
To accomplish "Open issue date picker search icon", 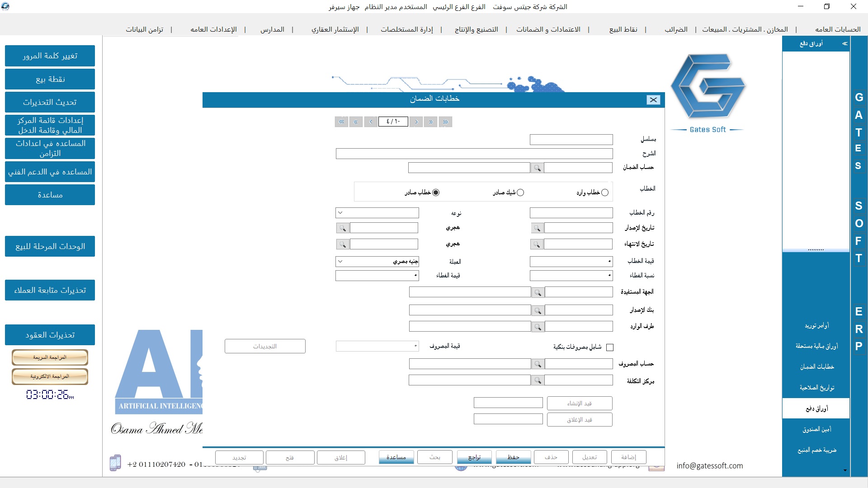I will click(537, 228).
